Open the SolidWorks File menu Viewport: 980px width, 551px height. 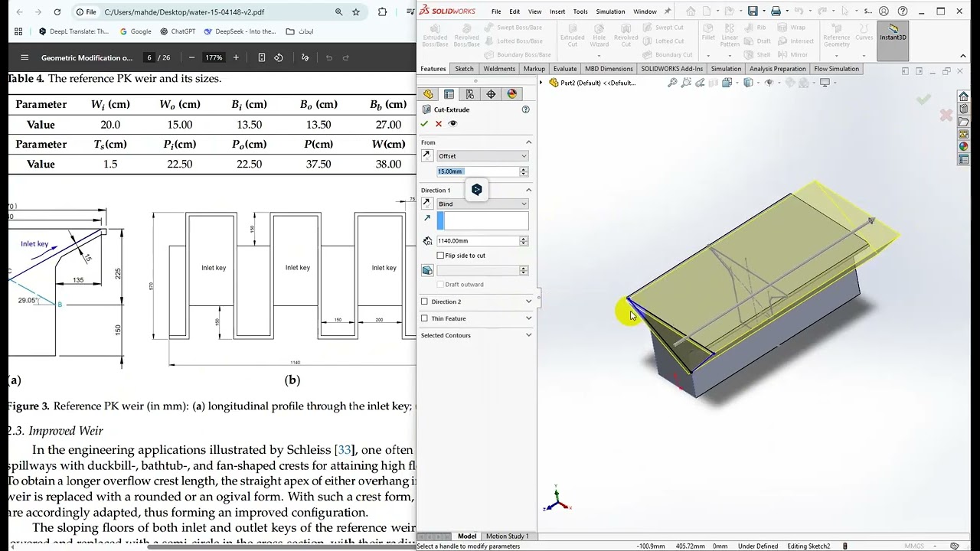pyautogui.click(x=496, y=11)
